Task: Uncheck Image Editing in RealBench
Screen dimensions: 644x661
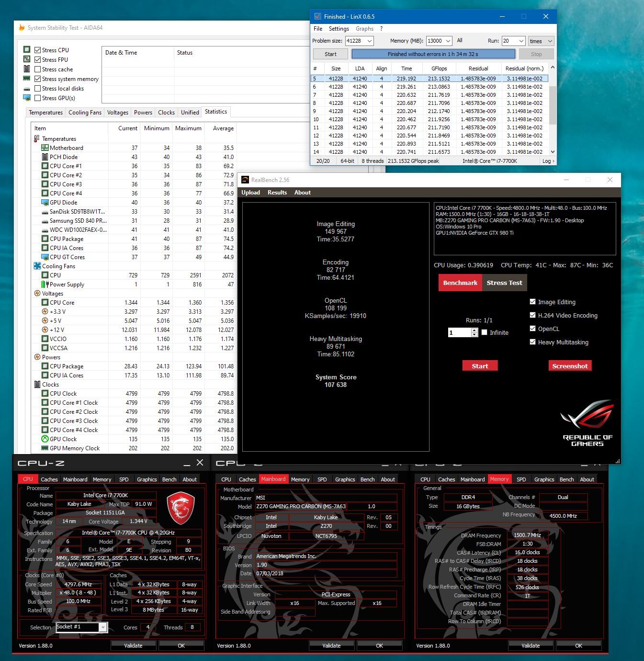Action: 532,302
